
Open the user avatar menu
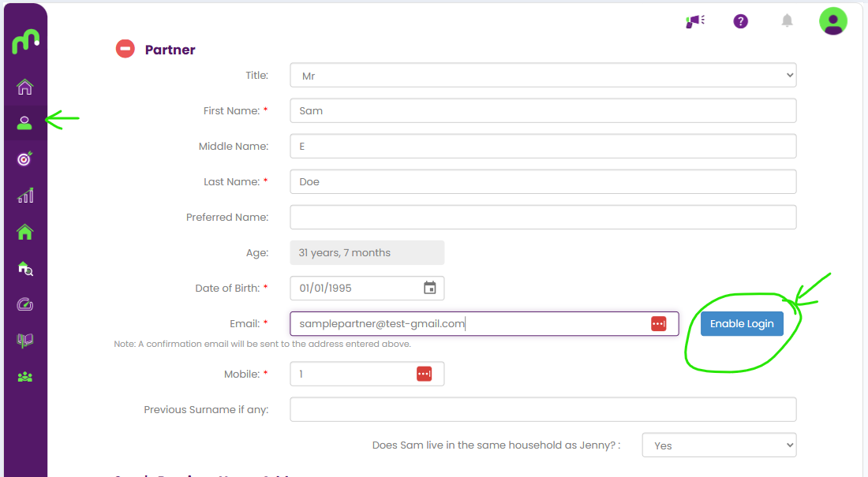(833, 21)
